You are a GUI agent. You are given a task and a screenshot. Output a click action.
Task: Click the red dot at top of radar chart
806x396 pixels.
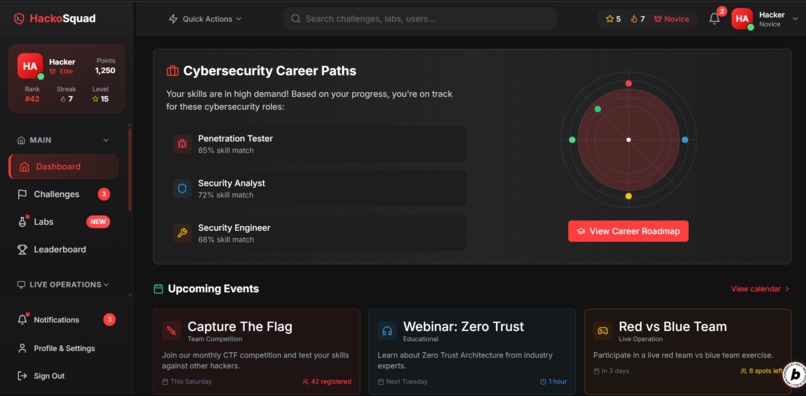click(x=628, y=83)
